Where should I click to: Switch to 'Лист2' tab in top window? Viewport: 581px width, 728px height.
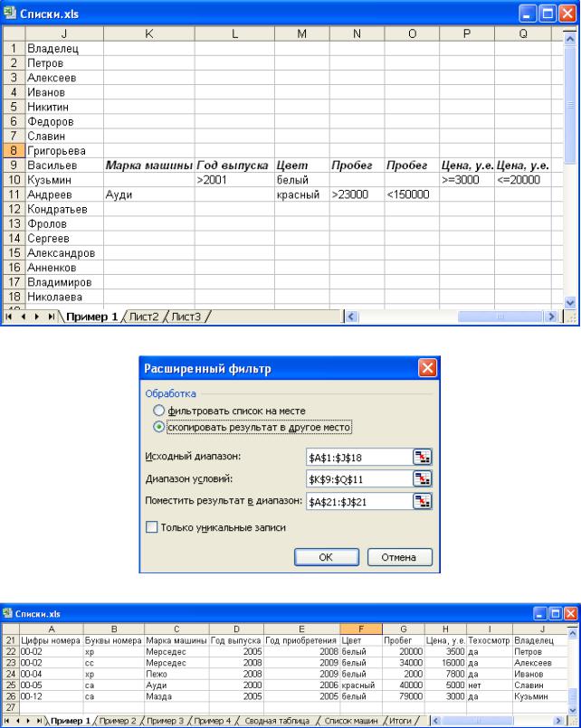144,317
